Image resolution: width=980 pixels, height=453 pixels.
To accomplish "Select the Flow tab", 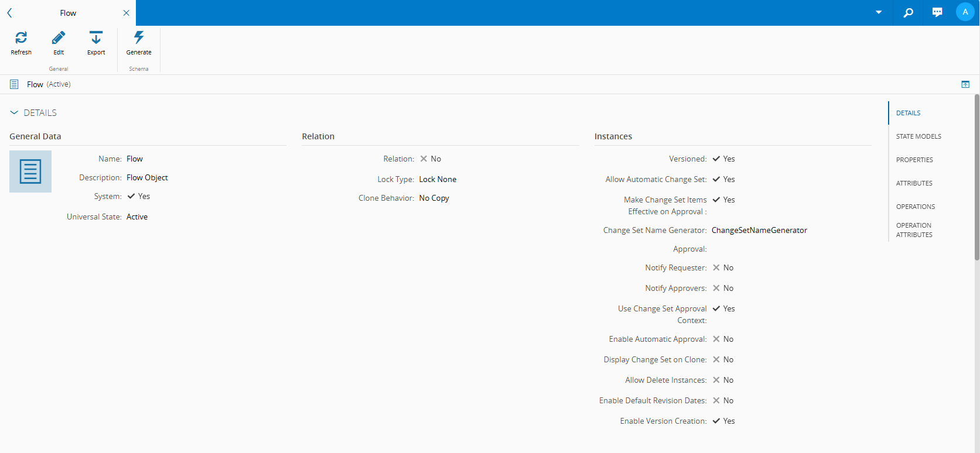I will (68, 13).
